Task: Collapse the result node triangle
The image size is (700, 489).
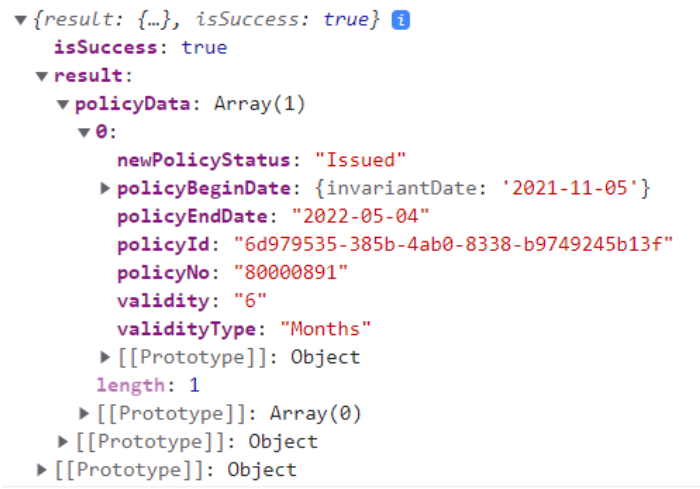Action: click(42, 77)
